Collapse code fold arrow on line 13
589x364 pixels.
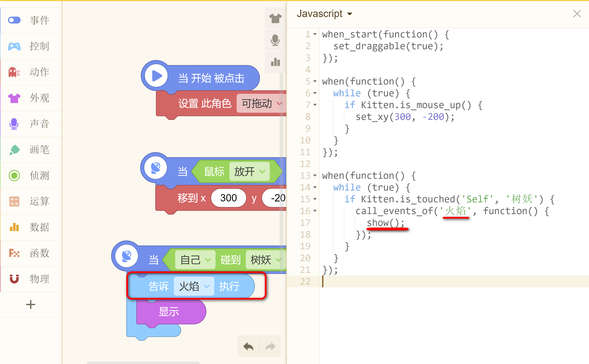pos(315,176)
